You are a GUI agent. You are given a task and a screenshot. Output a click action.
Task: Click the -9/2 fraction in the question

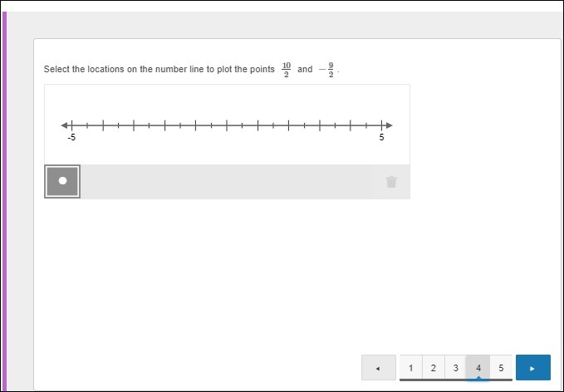(327, 70)
